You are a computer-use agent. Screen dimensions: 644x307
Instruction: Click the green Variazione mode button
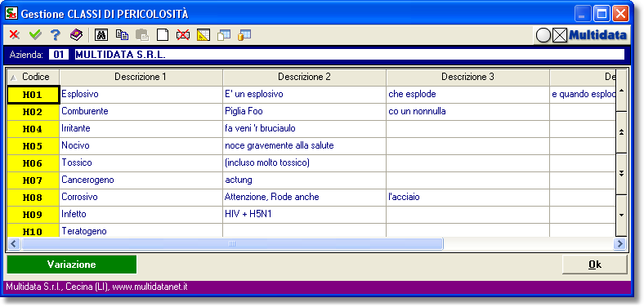[71, 265]
